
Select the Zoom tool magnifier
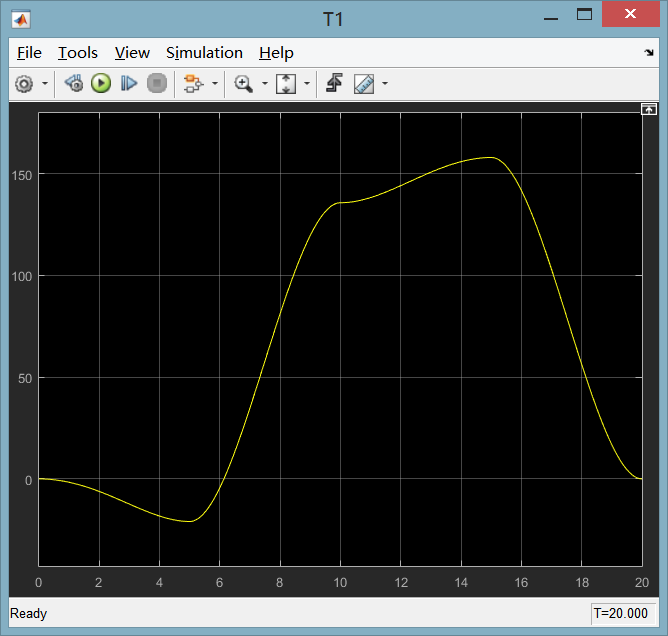coord(244,83)
